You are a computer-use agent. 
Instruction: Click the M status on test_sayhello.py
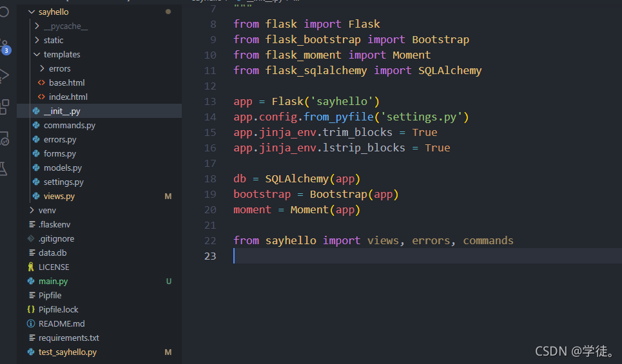(x=168, y=352)
